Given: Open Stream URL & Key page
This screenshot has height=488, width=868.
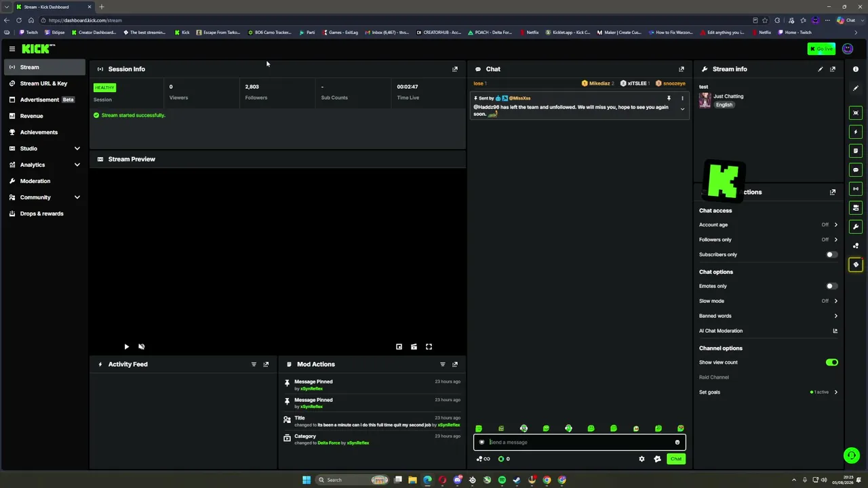Looking at the screenshot, I should [x=44, y=83].
